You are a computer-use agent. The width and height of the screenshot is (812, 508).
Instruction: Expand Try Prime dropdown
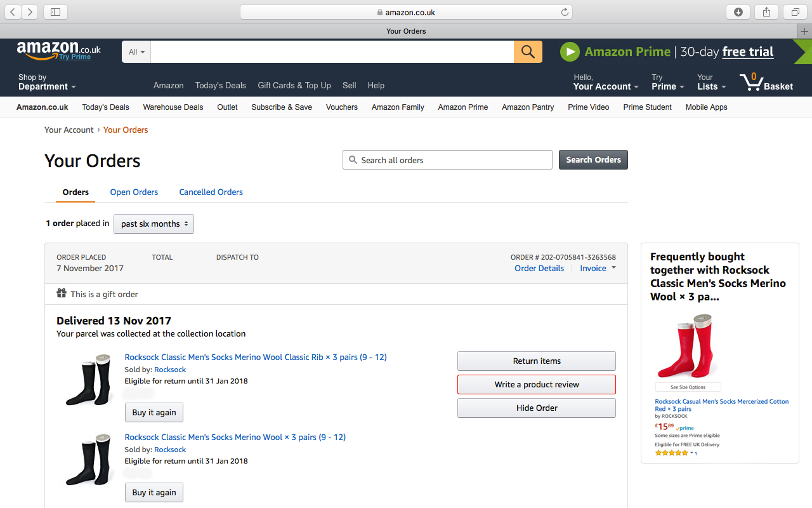[x=667, y=82]
